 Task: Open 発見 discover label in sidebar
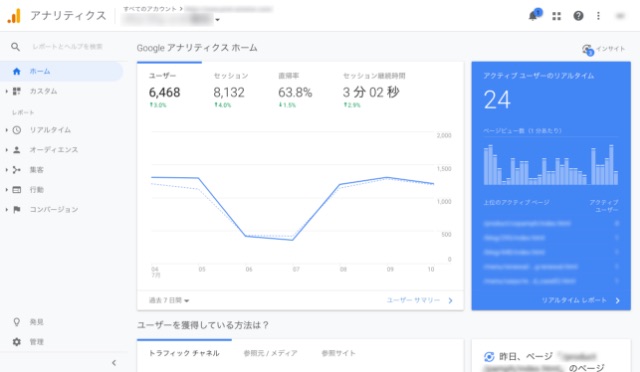(x=36, y=322)
